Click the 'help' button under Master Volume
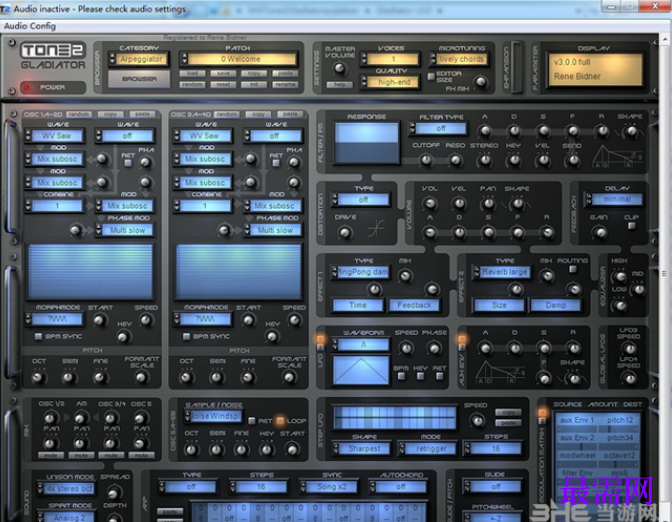The height and width of the screenshot is (522, 672). point(339,84)
